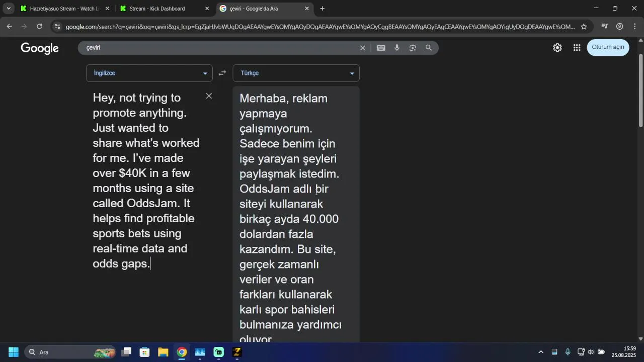
Task: Open the Google apps grid
Action: point(577,48)
